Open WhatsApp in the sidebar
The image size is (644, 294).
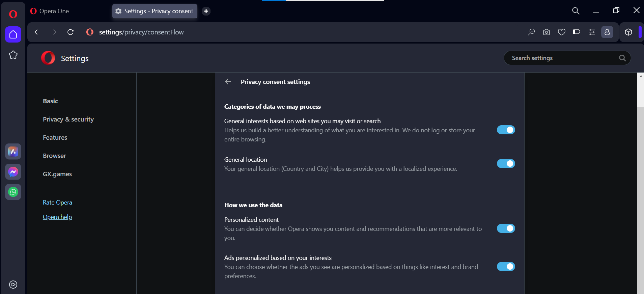pyautogui.click(x=13, y=192)
